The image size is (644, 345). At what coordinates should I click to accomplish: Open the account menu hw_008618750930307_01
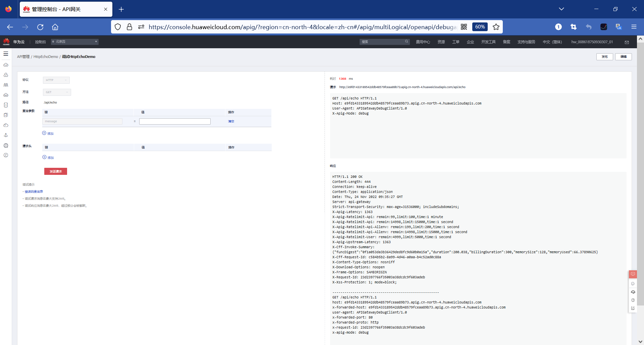(592, 42)
